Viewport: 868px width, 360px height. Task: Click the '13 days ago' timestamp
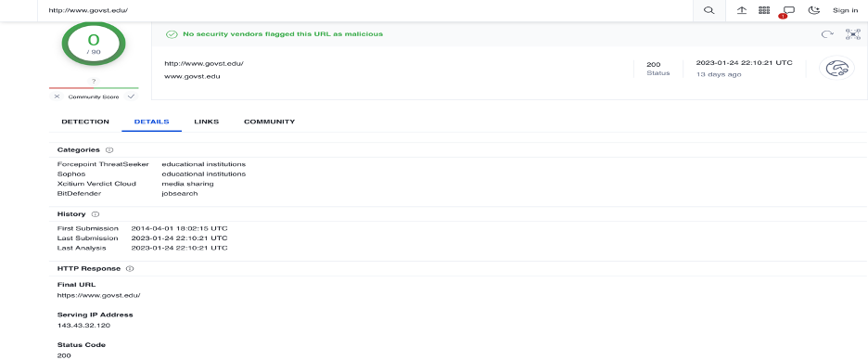click(x=719, y=74)
